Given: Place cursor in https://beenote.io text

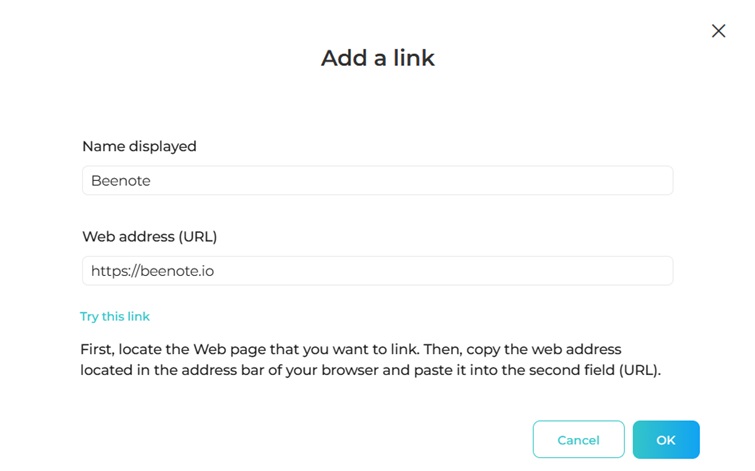Looking at the screenshot, I should pos(152,271).
